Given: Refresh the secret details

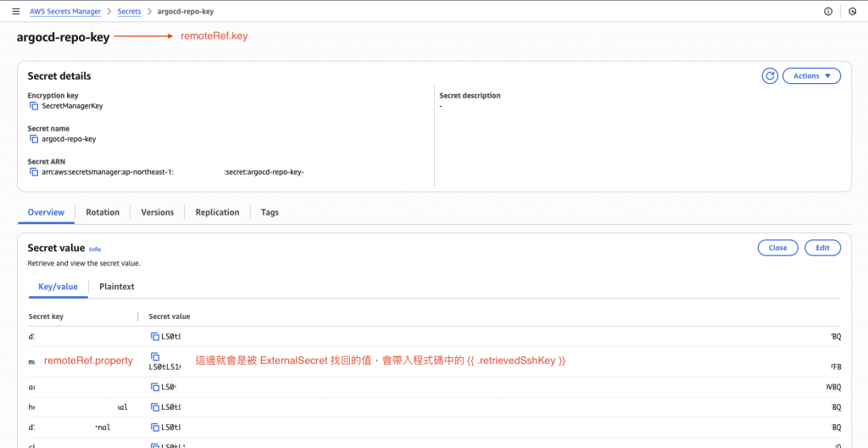Looking at the screenshot, I should [770, 76].
